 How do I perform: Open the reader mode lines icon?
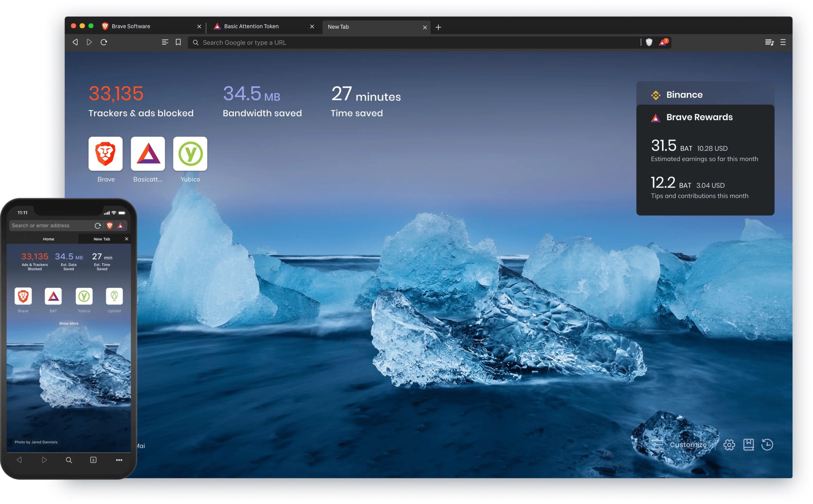[165, 42]
